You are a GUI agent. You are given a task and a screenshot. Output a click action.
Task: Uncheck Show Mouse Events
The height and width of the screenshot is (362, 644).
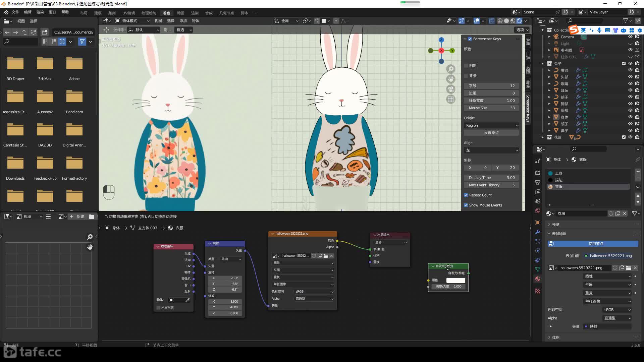466,205
